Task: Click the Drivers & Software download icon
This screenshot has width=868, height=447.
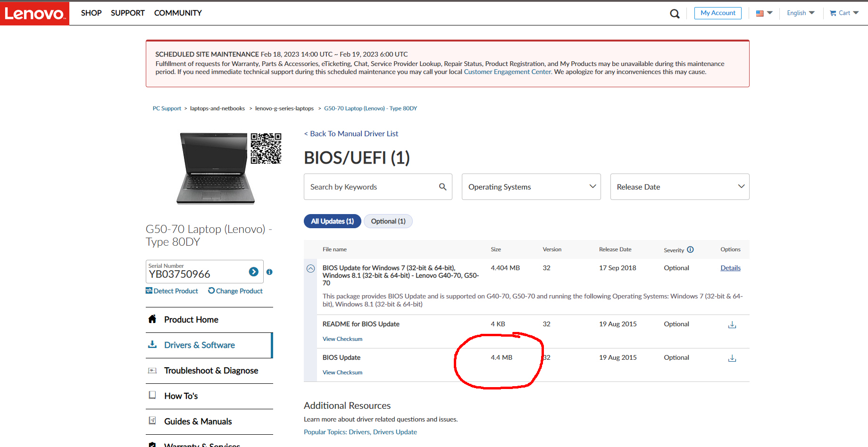Action: pos(152,345)
